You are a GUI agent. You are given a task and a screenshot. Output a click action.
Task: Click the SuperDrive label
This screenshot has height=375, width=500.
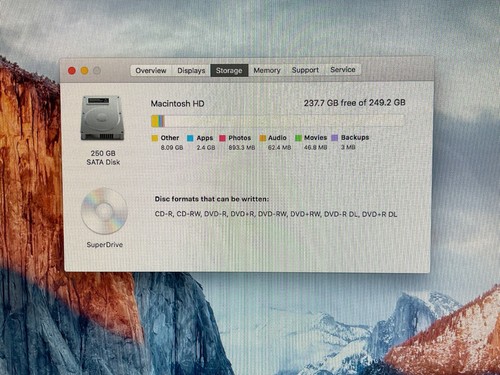pyautogui.click(x=105, y=245)
